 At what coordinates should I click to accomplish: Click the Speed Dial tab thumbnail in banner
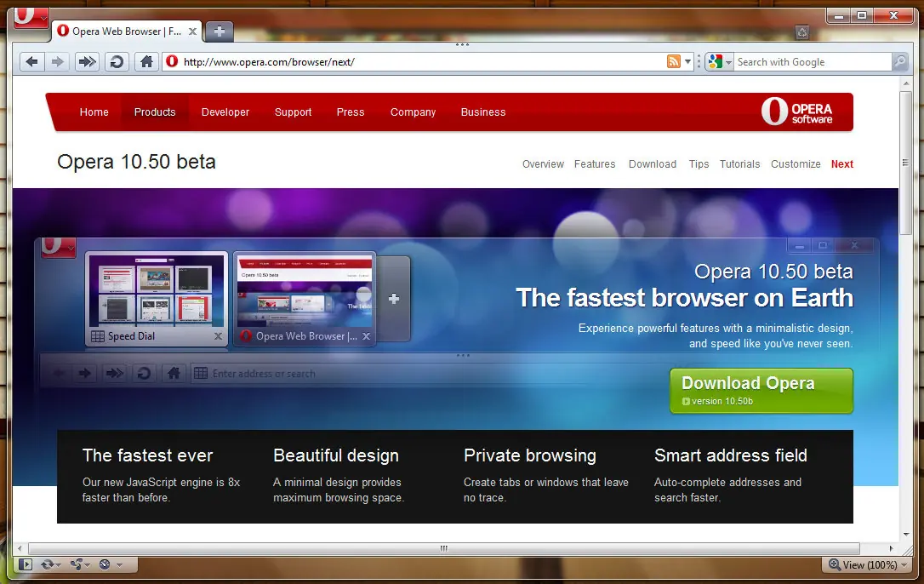pyautogui.click(x=157, y=299)
